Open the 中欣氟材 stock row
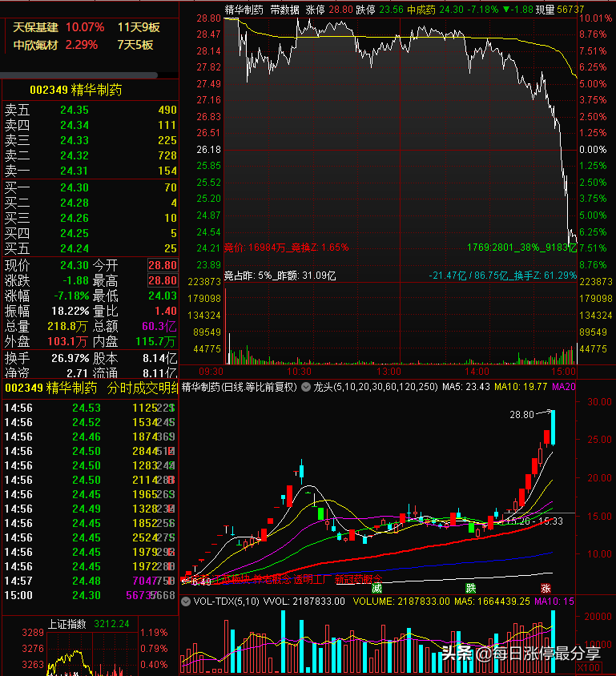 click(83, 45)
